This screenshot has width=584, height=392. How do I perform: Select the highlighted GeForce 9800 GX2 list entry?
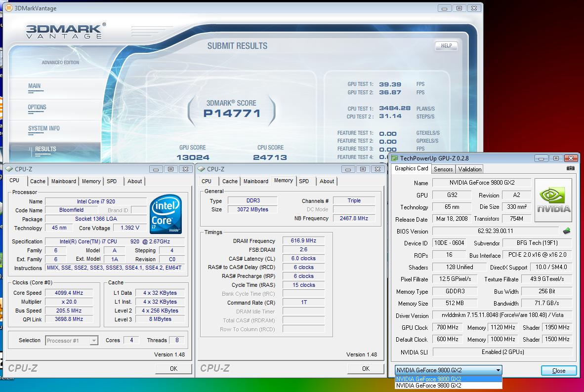point(449,379)
